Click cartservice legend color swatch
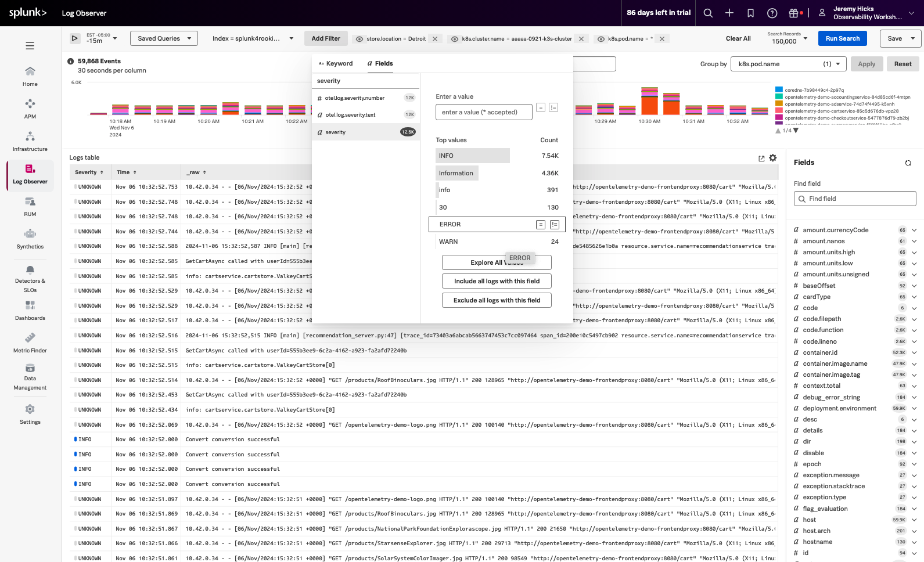The image size is (924, 562). click(x=779, y=111)
